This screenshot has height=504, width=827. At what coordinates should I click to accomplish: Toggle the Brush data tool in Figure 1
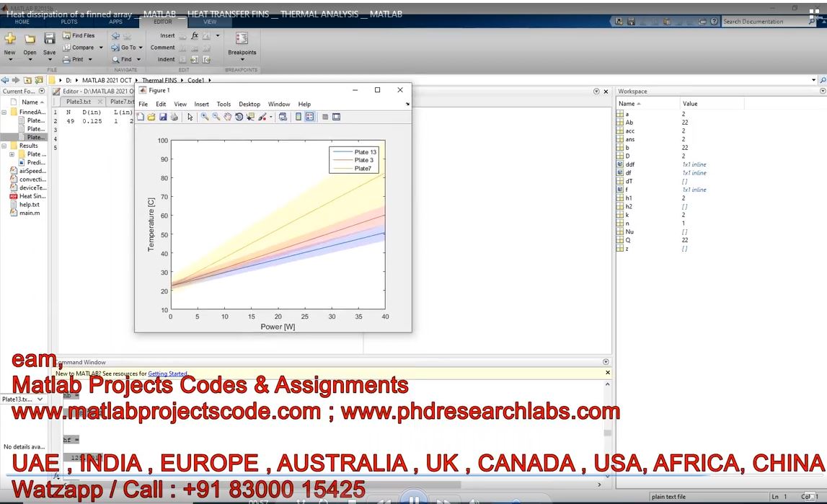(262, 117)
